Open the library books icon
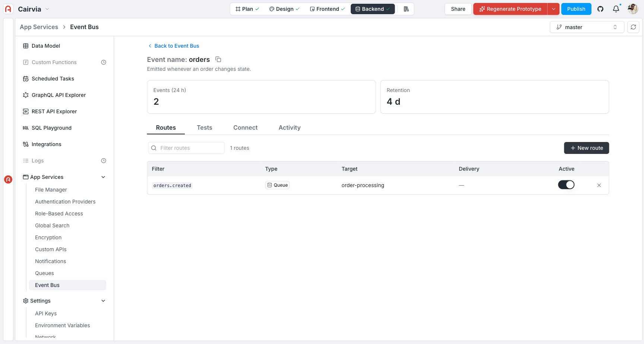644x344 pixels. pyautogui.click(x=406, y=9)
